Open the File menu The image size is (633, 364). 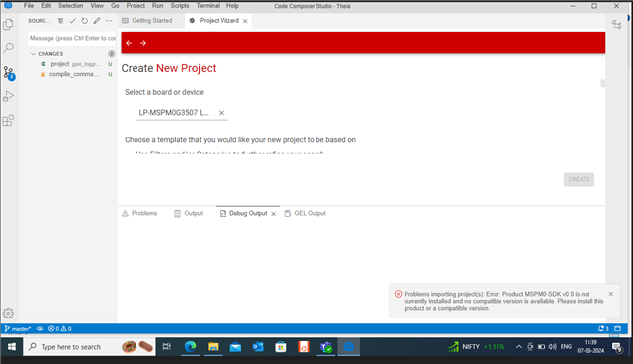[29, 6]
